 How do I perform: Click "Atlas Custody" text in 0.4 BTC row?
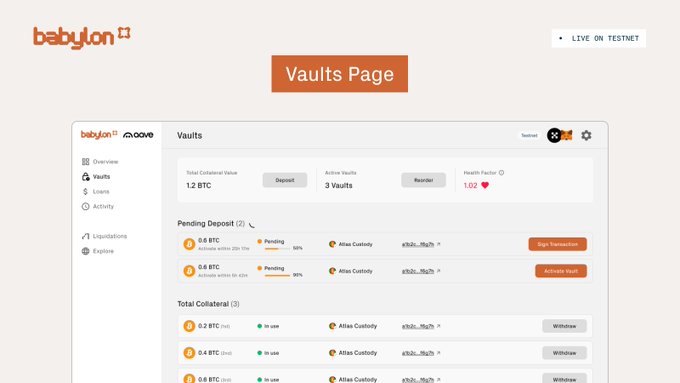coord(358,353)
